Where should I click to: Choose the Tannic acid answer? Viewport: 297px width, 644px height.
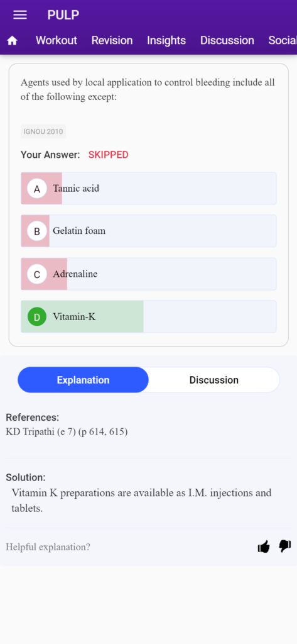point(148,189)
